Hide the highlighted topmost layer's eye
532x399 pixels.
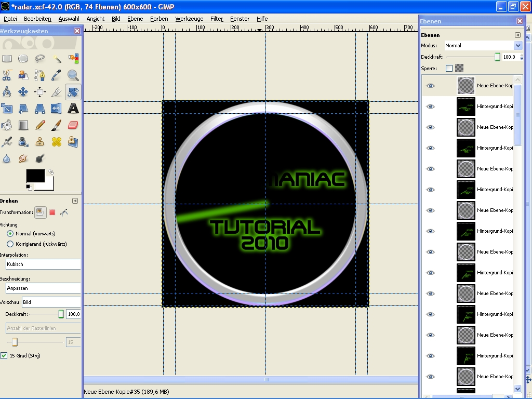coord(430,86)
